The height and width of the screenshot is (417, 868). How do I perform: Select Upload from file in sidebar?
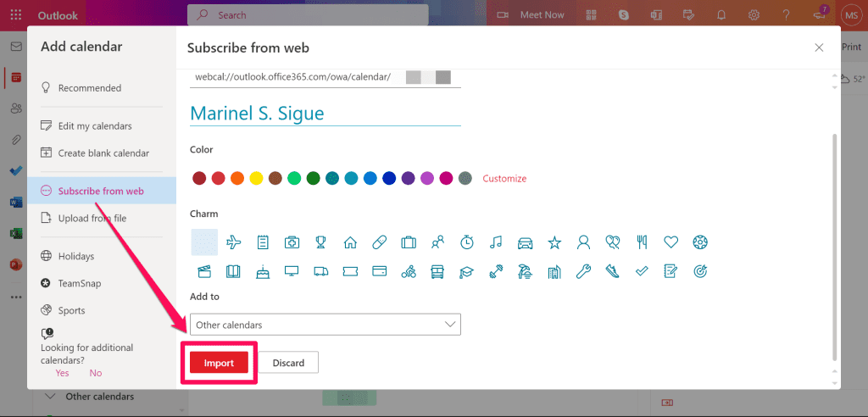[x=92, y=219]
